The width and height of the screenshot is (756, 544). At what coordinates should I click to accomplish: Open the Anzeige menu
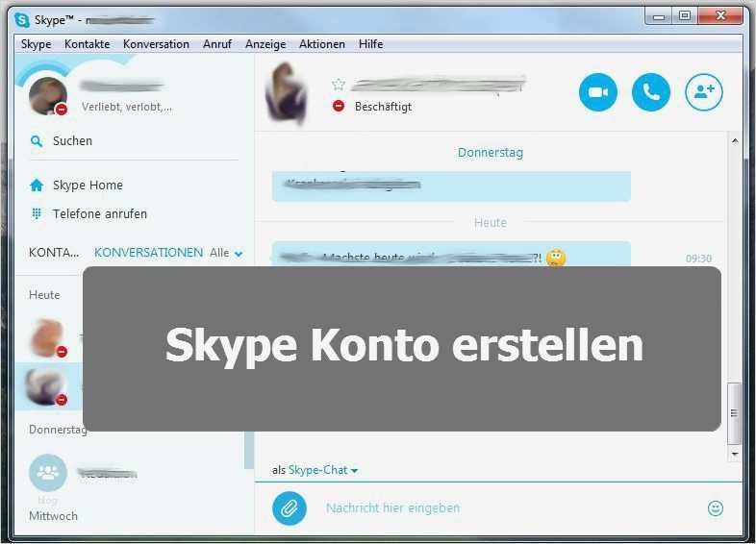point(265,44)
